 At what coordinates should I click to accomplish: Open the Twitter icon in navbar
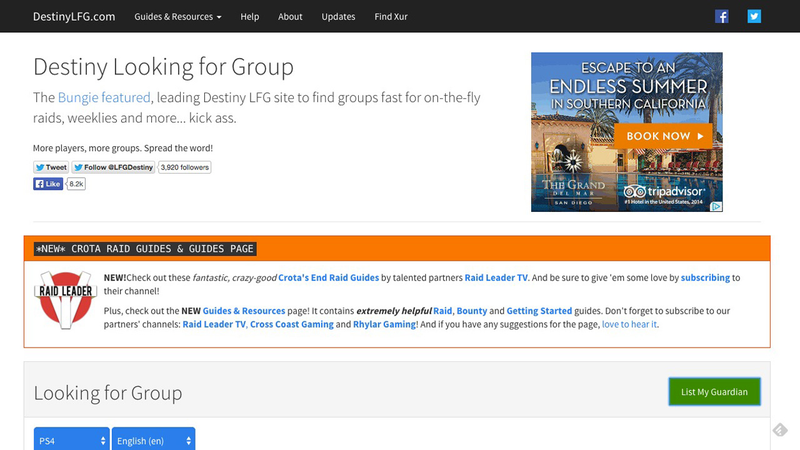pos(754,16)
